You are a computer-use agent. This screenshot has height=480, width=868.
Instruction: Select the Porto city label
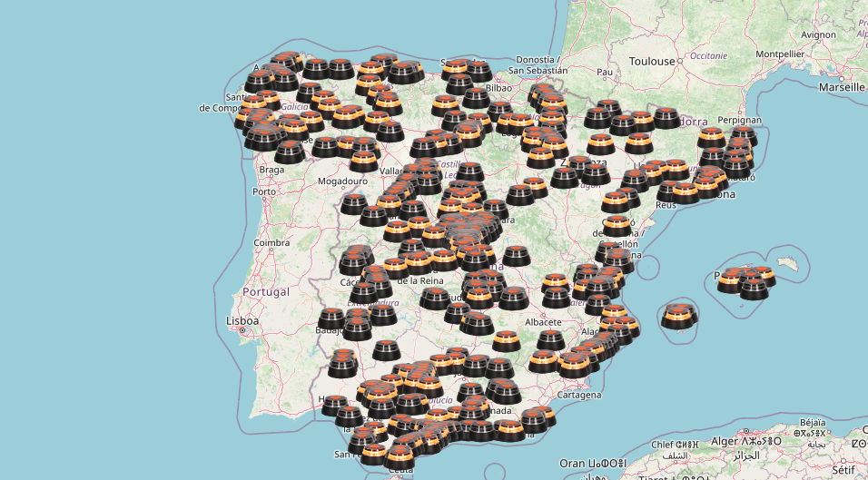(x=263, y=191)
